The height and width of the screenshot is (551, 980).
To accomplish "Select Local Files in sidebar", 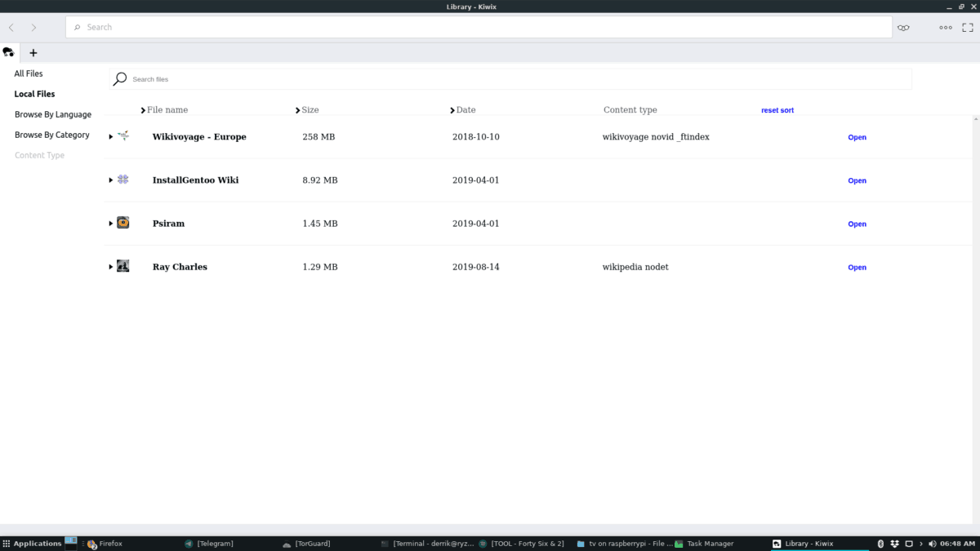I will click(34, 94).
